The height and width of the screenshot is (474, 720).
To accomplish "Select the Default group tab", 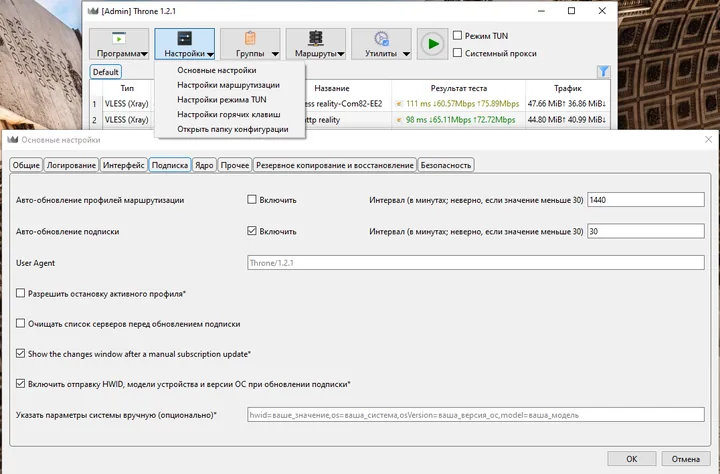I will click(x=106, y=72).
